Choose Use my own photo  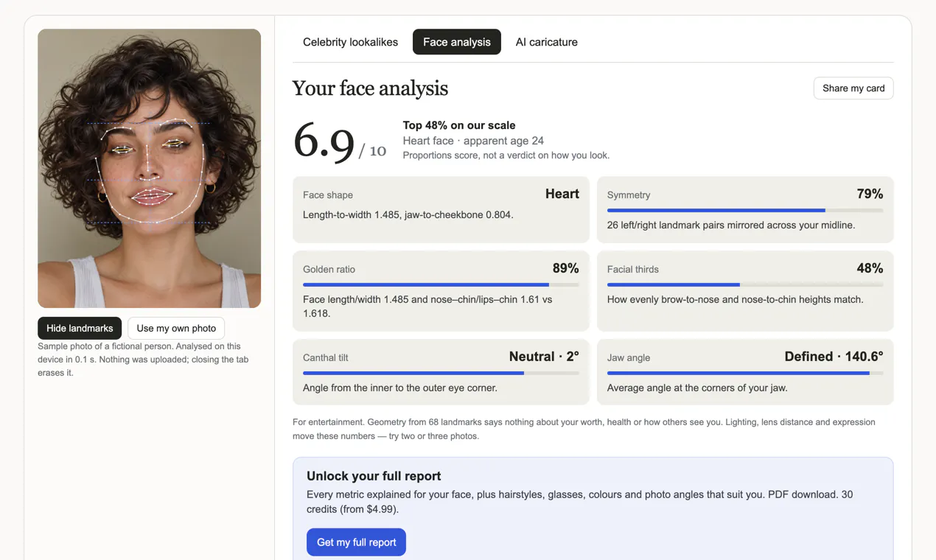176,328
